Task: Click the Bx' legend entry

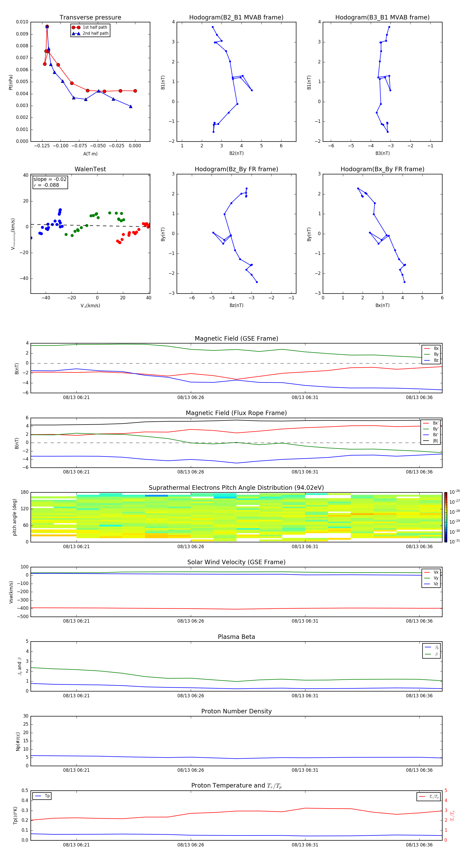Action: [431, 423]
